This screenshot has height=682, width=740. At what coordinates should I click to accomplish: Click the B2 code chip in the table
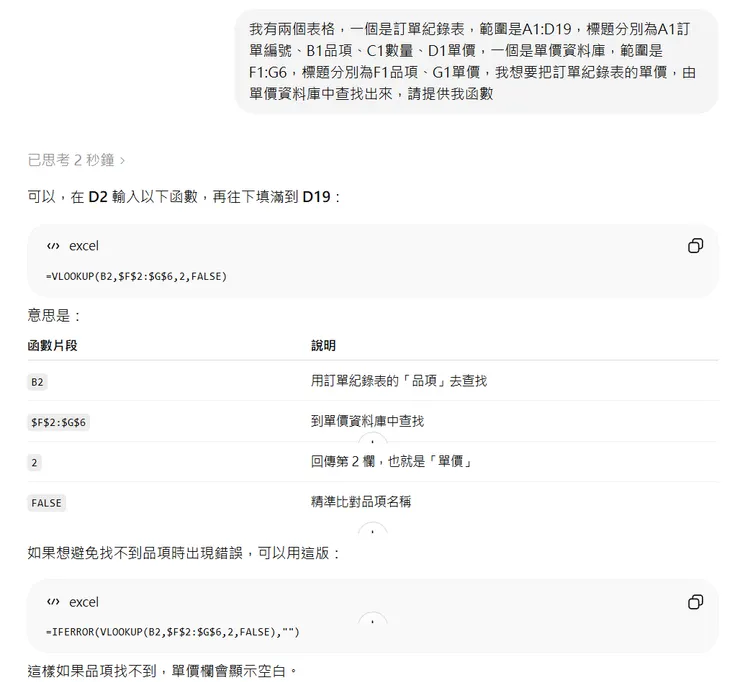tap(37, 382)
